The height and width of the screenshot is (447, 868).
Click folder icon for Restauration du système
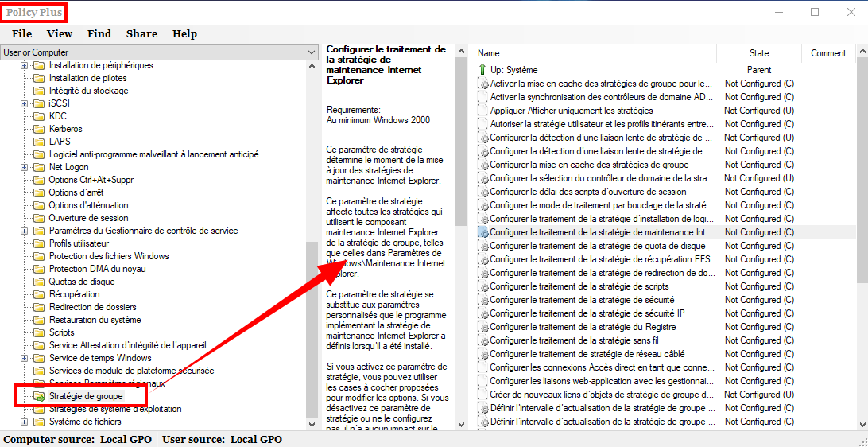(x=39, y=320)
